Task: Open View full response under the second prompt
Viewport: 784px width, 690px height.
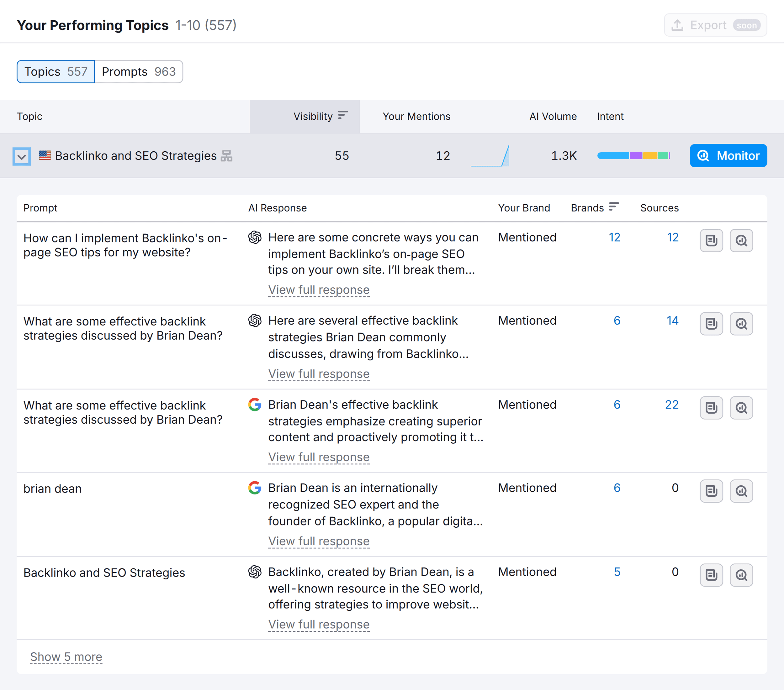Action: [x=318, y=374]
